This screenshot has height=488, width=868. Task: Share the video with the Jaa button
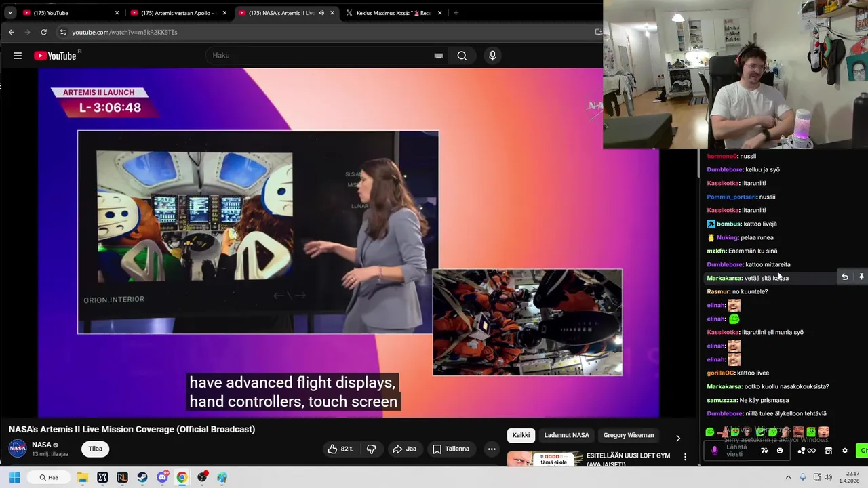(x=404, y=449)
